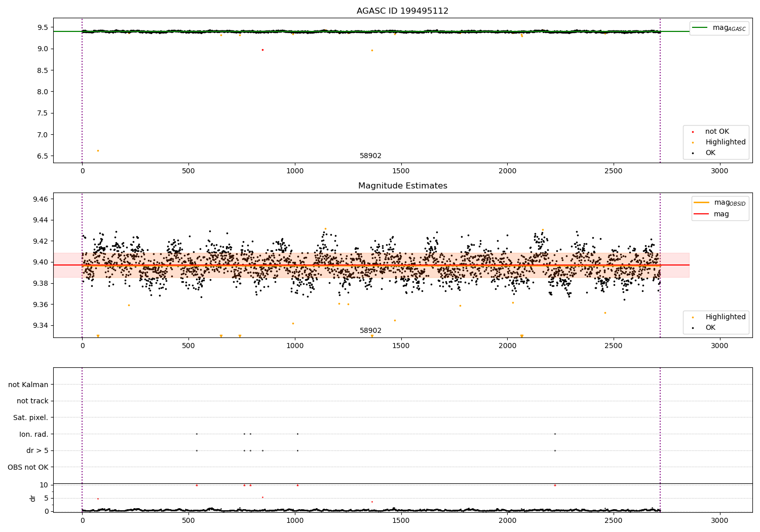Click the 9.42 y-axis tick label

tap(41, 241)
